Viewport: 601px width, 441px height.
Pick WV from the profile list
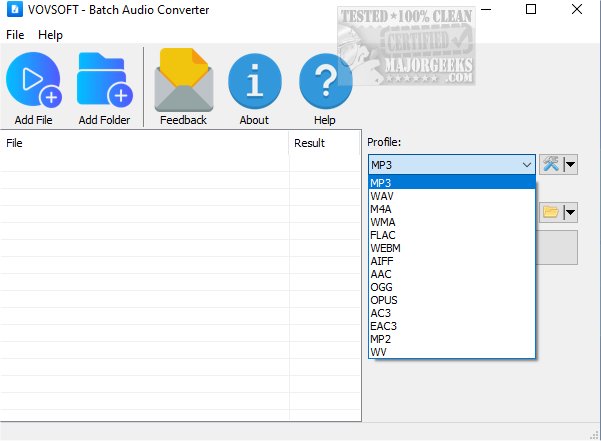coord(452,352)
